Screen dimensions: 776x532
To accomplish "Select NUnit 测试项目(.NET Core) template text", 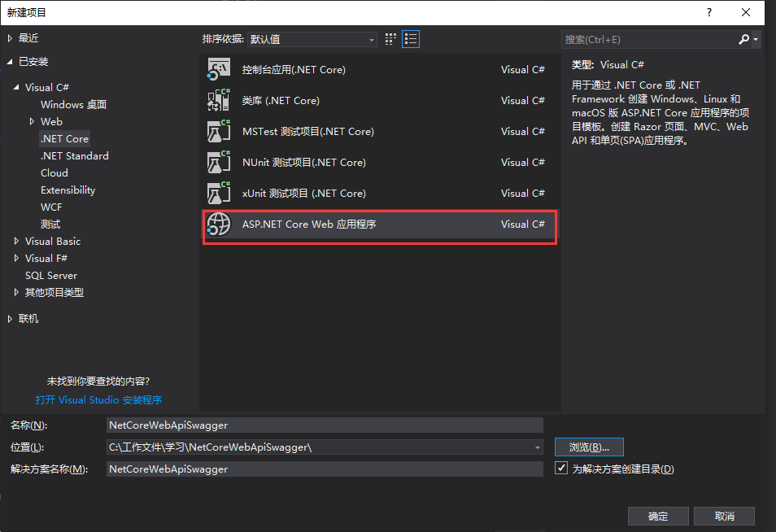I will point(304,163).
